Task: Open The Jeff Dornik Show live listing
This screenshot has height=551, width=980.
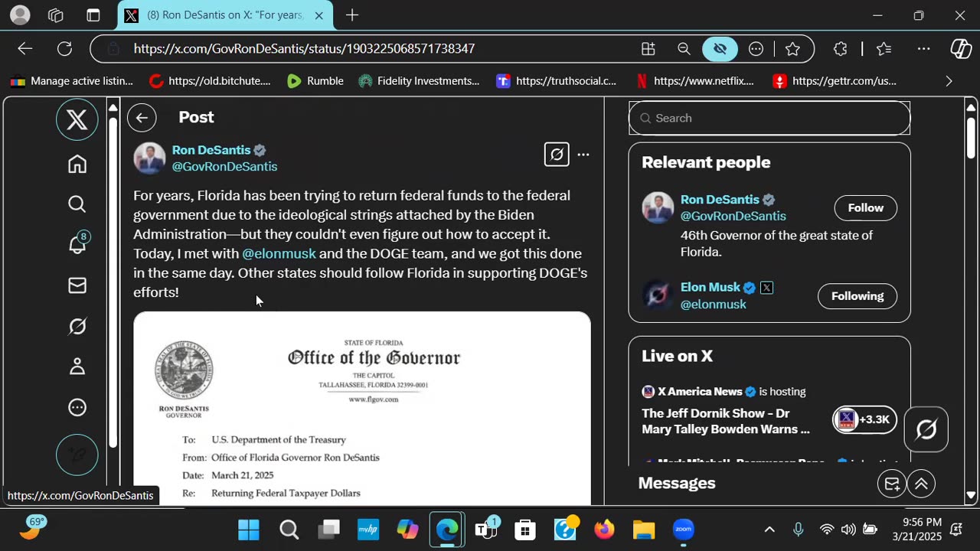Action: click(726, 422)
